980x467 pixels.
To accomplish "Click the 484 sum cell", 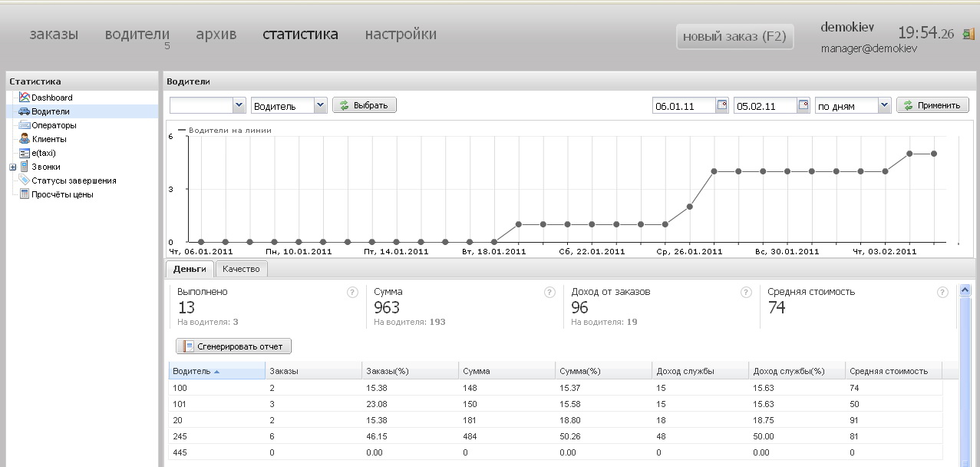I will coord(507,436).
